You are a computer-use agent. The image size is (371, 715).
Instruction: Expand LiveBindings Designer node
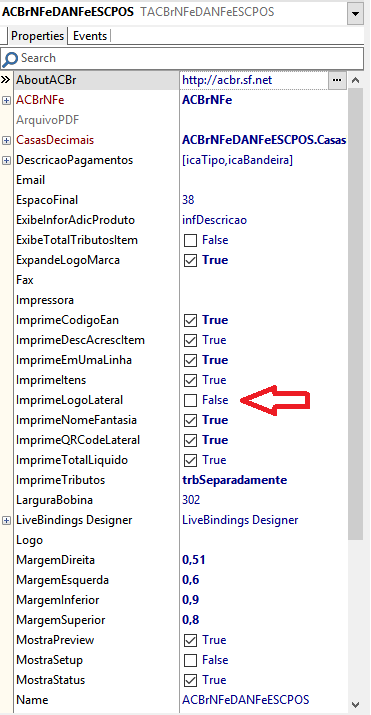coord(6,520)
